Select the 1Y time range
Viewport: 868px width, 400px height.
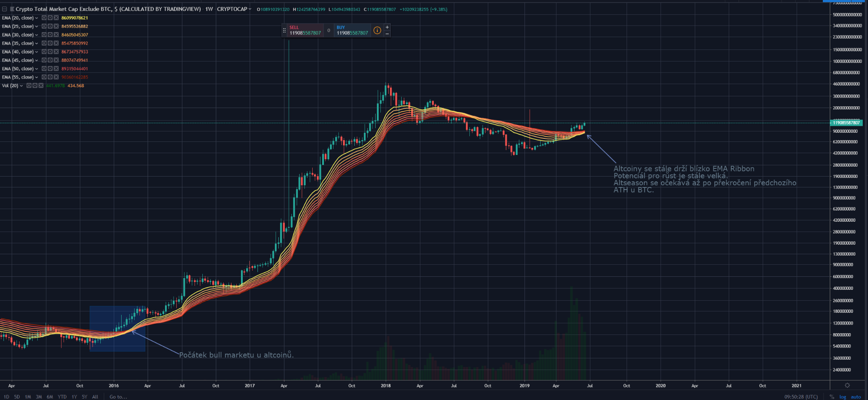[x=74, y=397]
